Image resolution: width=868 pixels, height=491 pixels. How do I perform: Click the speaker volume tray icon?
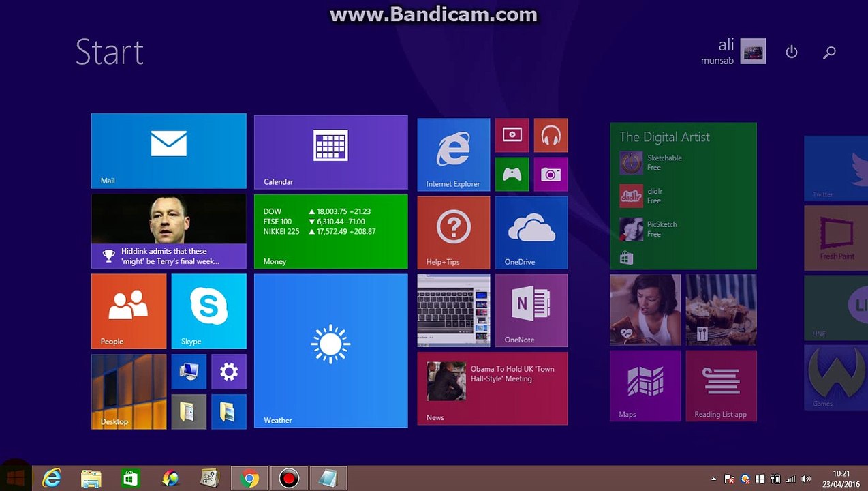click(806, 479)
